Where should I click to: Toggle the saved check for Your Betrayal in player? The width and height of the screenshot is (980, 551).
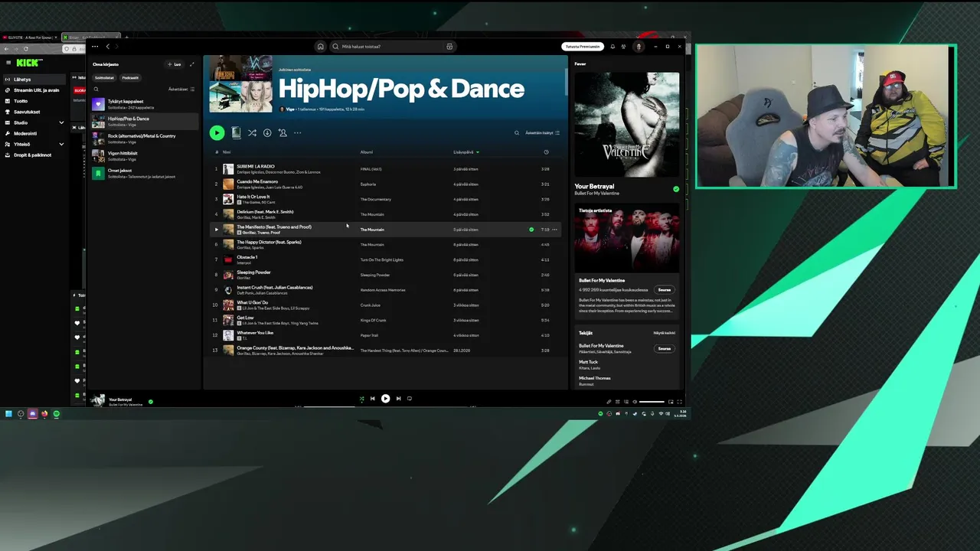(x=150, y=401)
